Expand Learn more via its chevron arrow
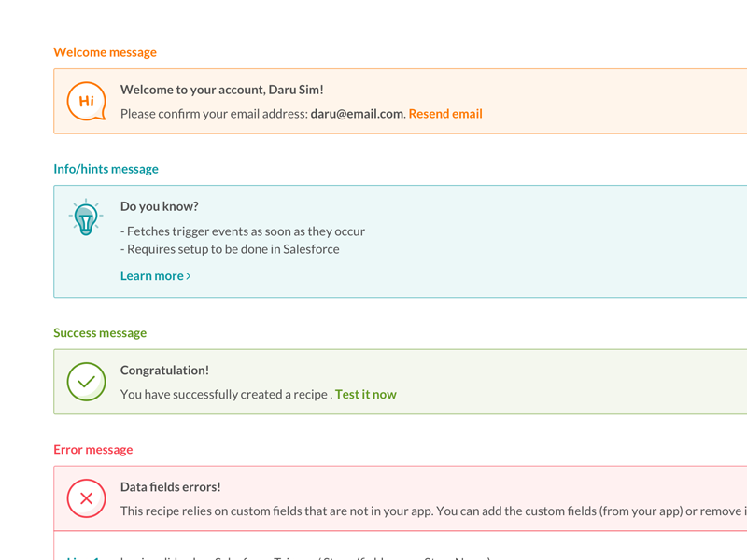The height and width of the screenshot is (560, 747). coord(188,275)
